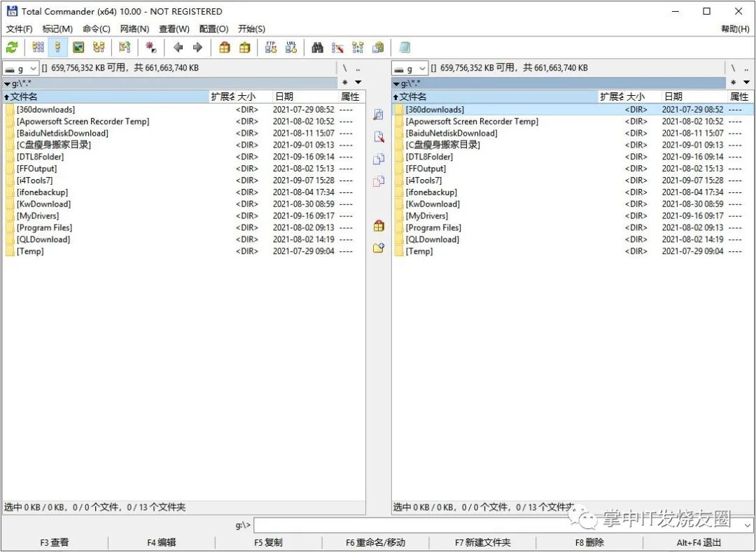Open the 命令(C) menu

[x=97, y=29]
